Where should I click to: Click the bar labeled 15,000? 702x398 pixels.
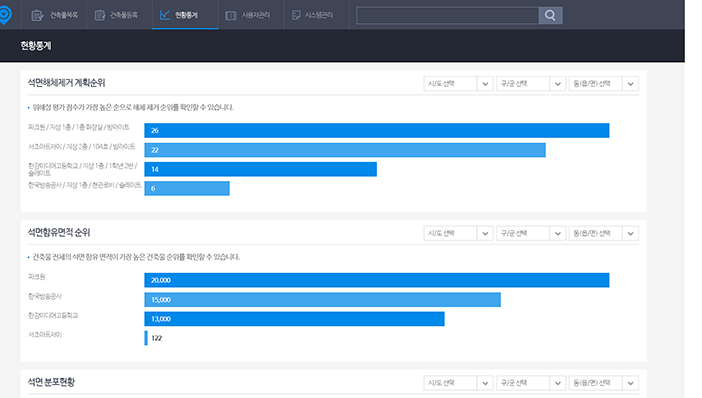click(322, 300)
